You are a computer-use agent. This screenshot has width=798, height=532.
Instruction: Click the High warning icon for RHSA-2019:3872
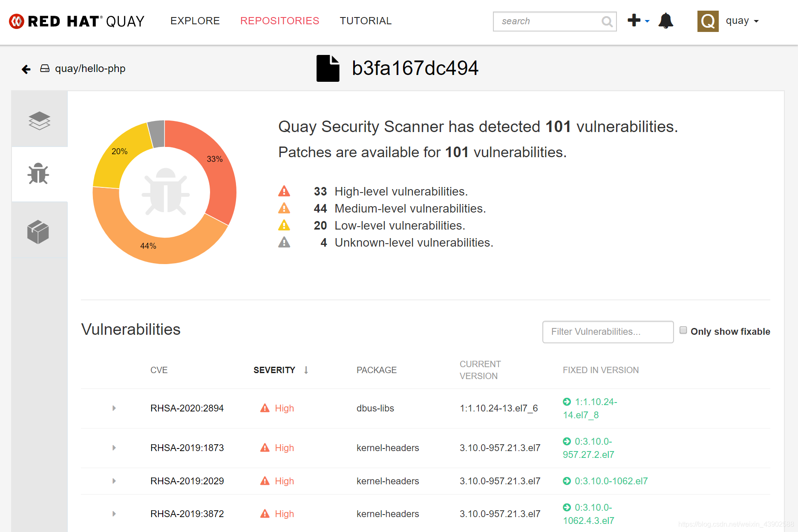click(265, 514)
